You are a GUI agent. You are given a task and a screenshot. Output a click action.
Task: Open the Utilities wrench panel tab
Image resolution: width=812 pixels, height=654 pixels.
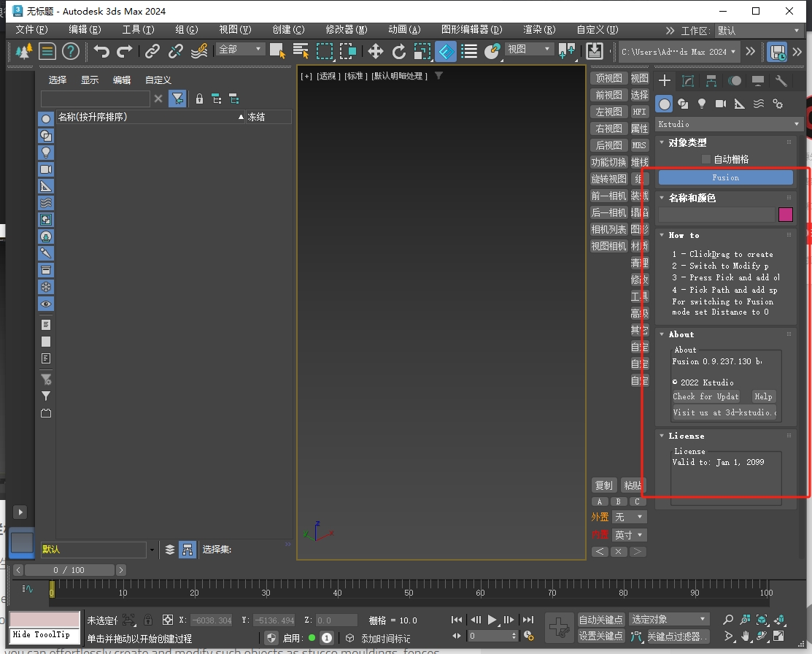click(781, 81)
